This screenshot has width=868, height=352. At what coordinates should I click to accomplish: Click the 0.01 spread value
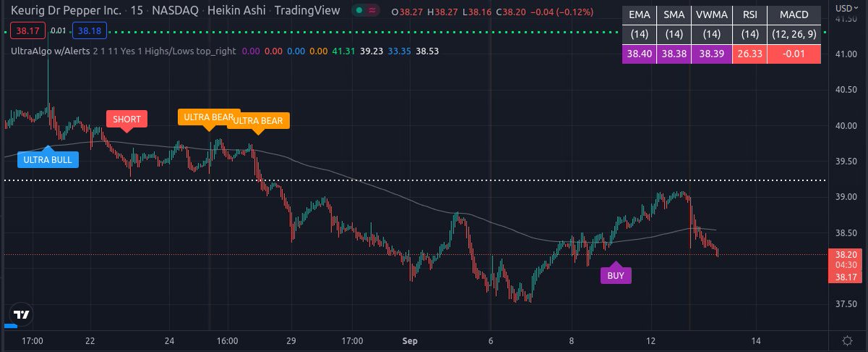tap(59, 30)
